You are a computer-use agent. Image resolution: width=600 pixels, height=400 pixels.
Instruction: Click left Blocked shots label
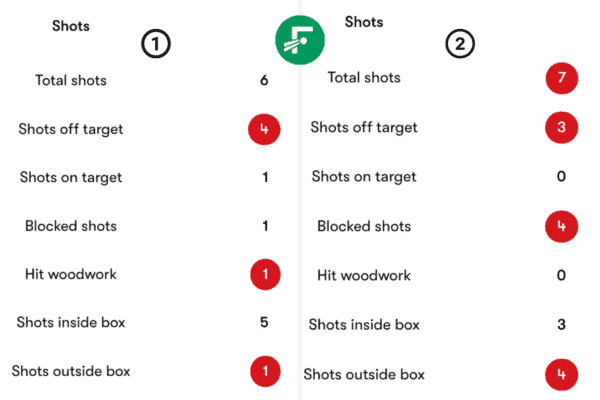click(x=71, y=226)
